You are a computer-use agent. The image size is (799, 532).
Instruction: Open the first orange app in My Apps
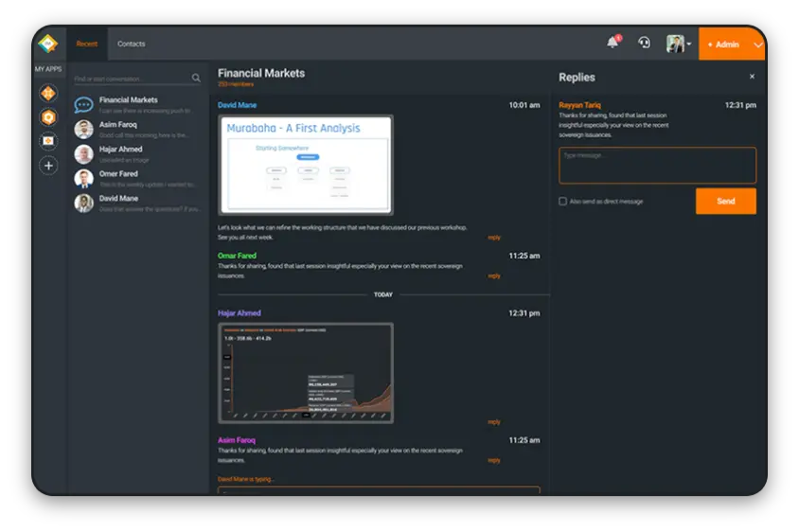click(48, 93)
